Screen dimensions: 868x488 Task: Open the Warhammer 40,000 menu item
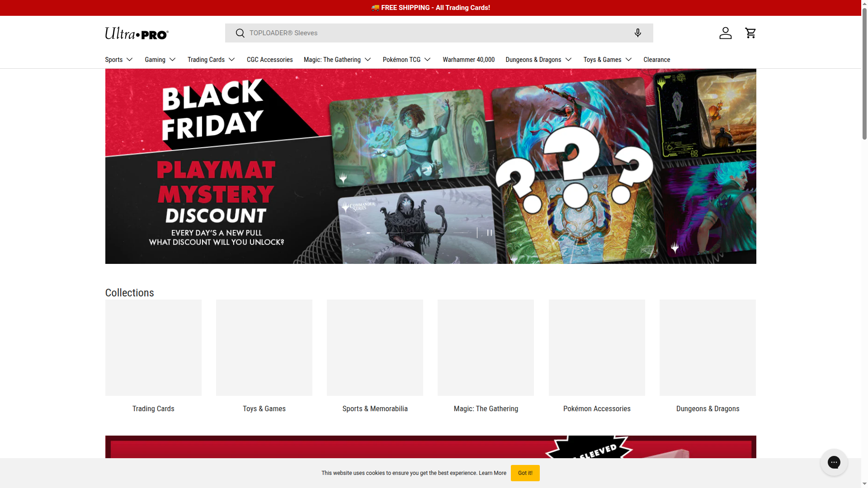(x=468, y=60)
